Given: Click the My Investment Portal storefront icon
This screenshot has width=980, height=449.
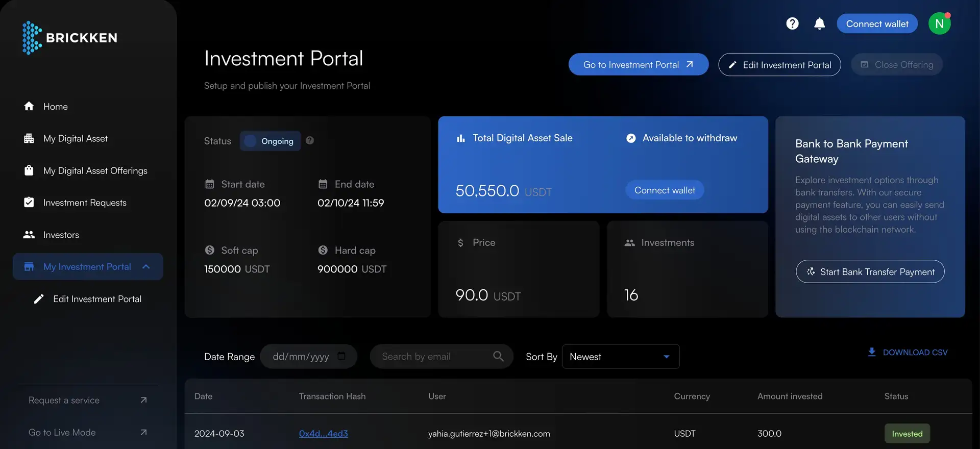Looking at the screenshot, I should (29, 266).
